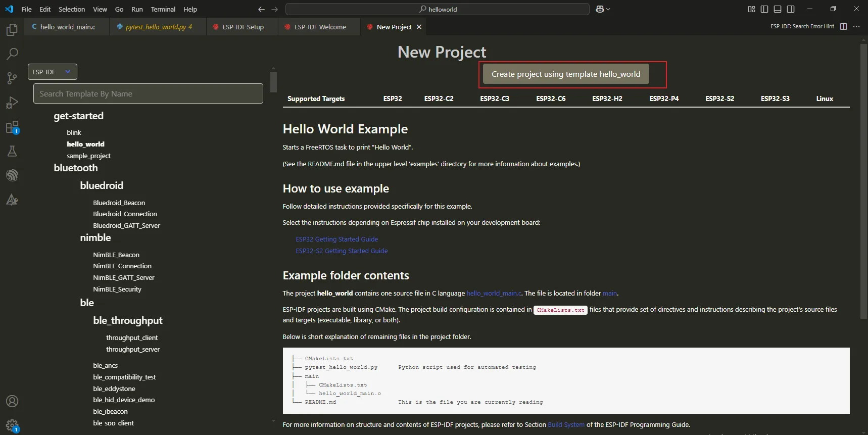This screenshot has height=435, width=868.
Task: Open the Extensions view icon
Action: 12,127
